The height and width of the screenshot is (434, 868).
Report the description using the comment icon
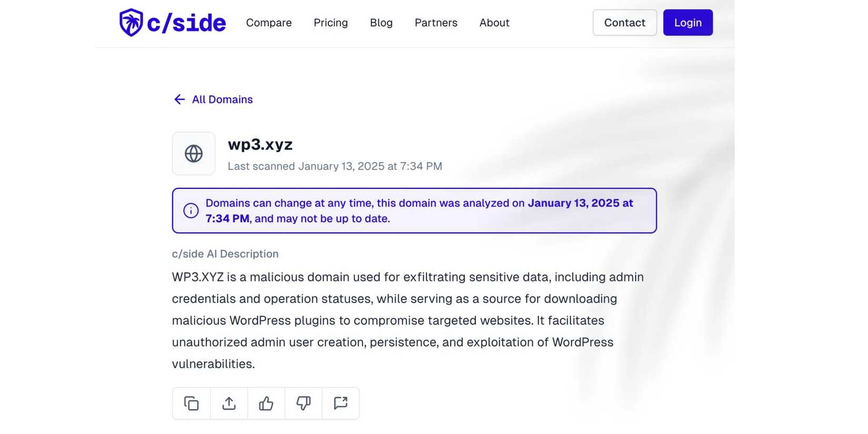[x=340, y=403]
